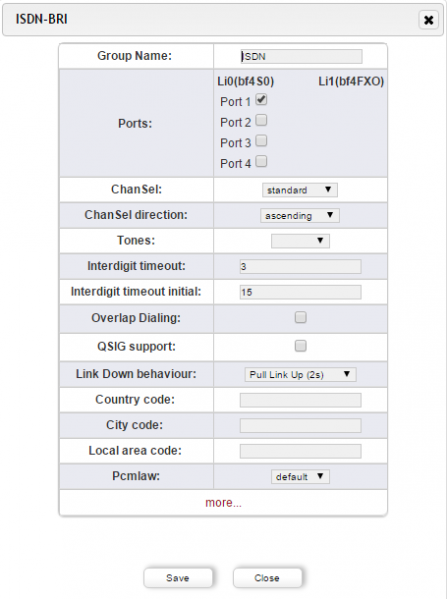Click the Interdigit timeout initial field

(x=300, y=292)
